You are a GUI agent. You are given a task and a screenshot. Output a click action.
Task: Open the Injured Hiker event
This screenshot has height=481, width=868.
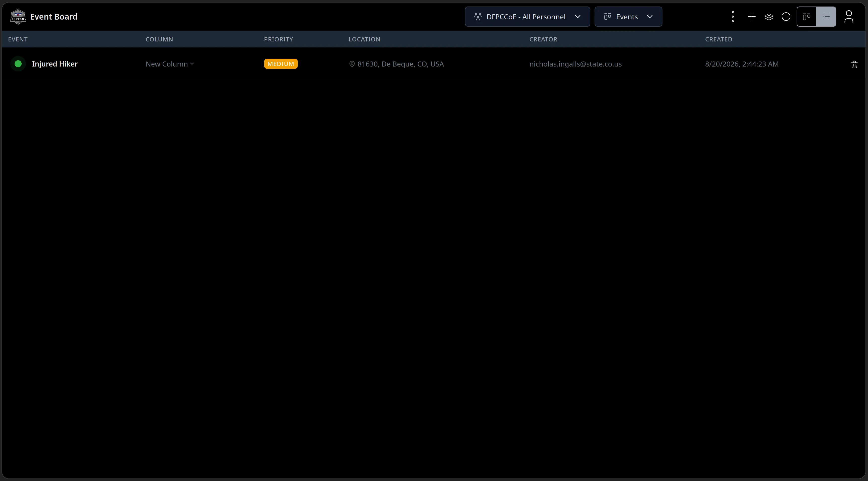click(x=55, y=64)
